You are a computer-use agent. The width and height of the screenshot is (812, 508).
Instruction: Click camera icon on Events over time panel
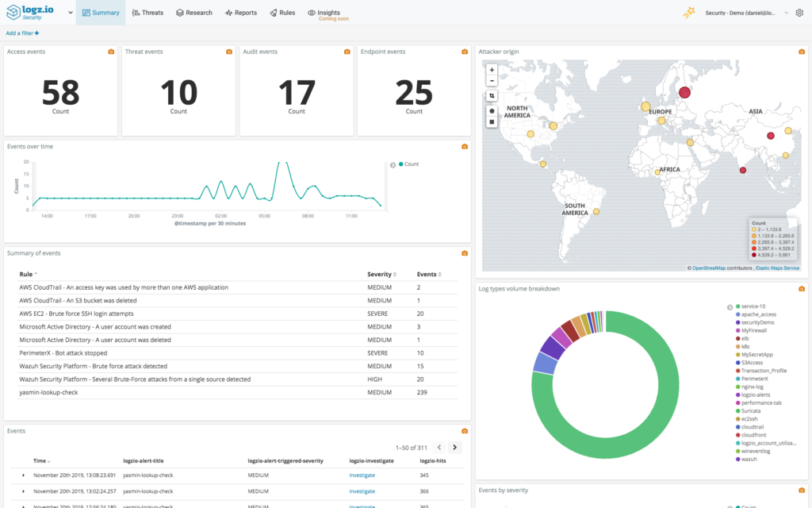465,147
